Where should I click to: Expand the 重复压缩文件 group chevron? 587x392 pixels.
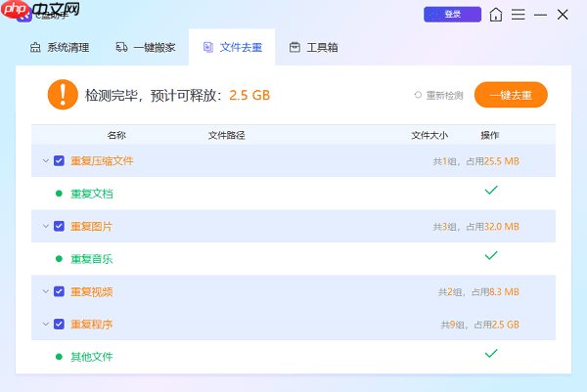click(46, 161)
